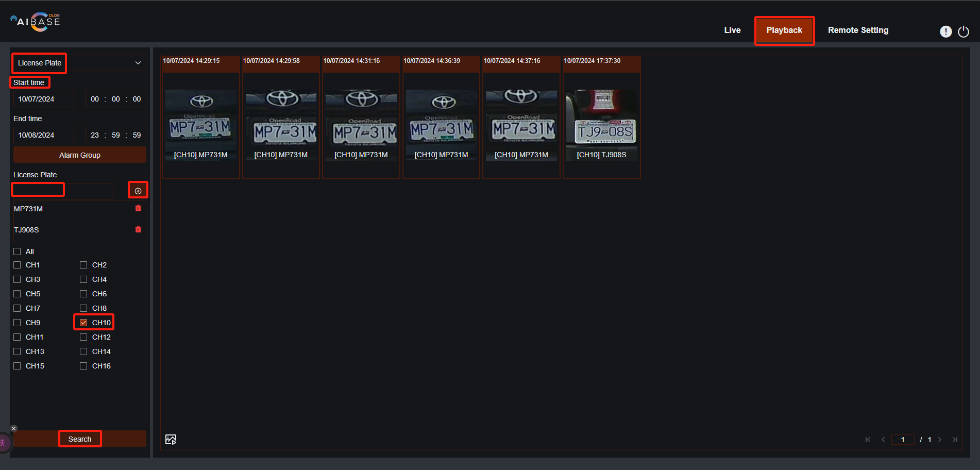
Task: Delete the MP731M plate entry
Action: [138, 208]
